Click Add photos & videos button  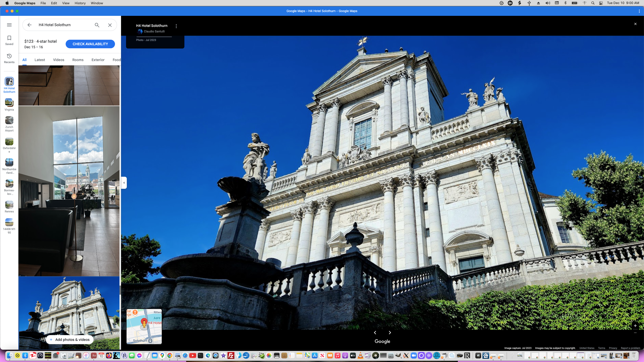click(x=69, y=340)
